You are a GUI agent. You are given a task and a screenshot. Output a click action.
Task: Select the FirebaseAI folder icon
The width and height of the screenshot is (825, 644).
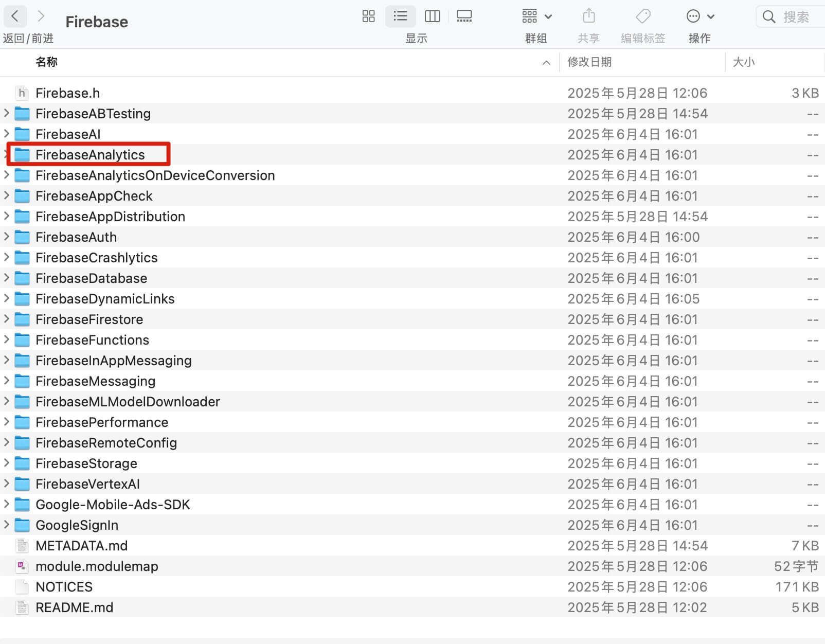coord(22,134)
